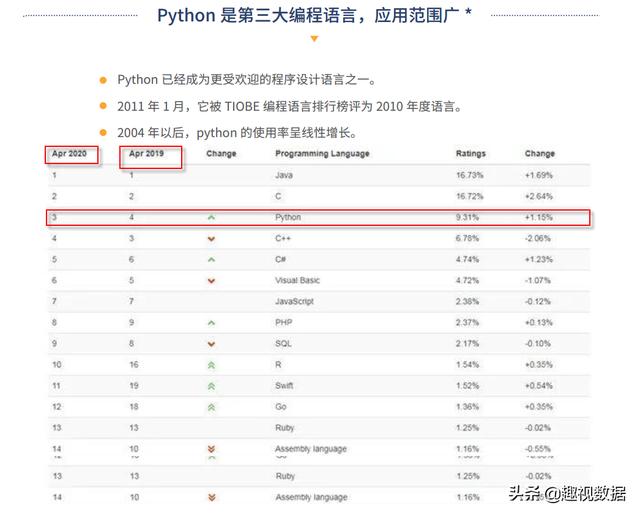
Task: Click the double up arrow in R row
Action: (x=211, y=365)
